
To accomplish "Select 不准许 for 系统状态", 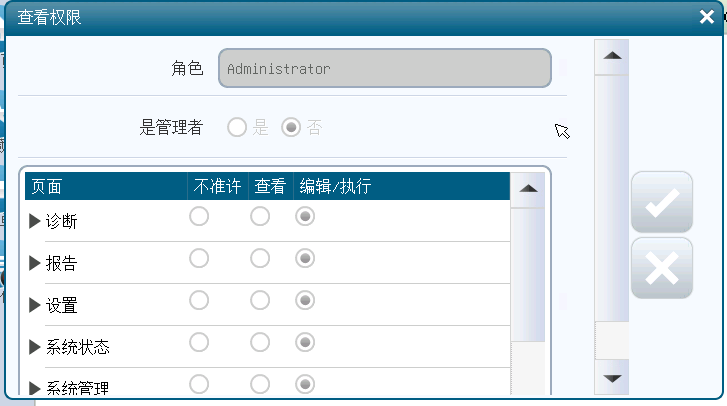I will coord(200,343).
